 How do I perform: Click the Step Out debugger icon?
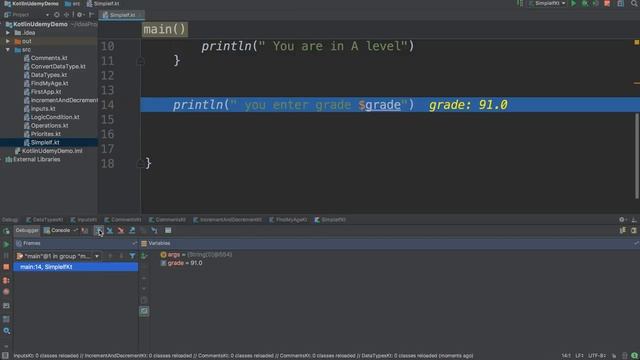coord(132,231)
